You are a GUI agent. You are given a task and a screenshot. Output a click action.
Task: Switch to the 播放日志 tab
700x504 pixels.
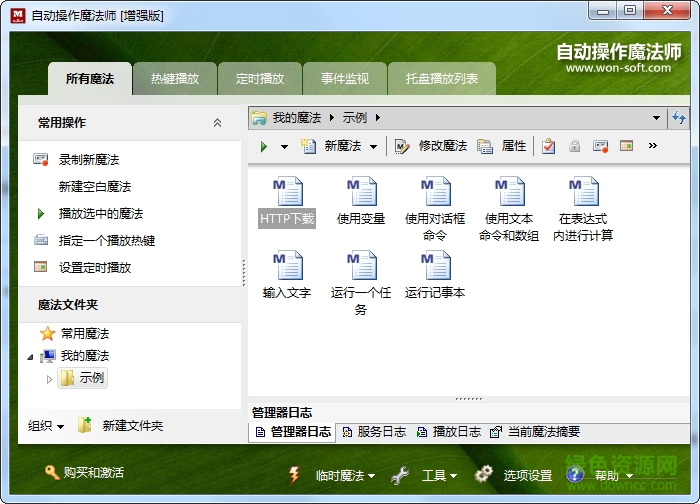(448, 432)
